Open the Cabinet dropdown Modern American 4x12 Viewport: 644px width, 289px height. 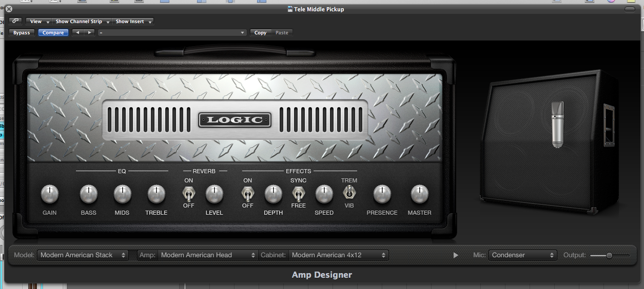point(339,255)
